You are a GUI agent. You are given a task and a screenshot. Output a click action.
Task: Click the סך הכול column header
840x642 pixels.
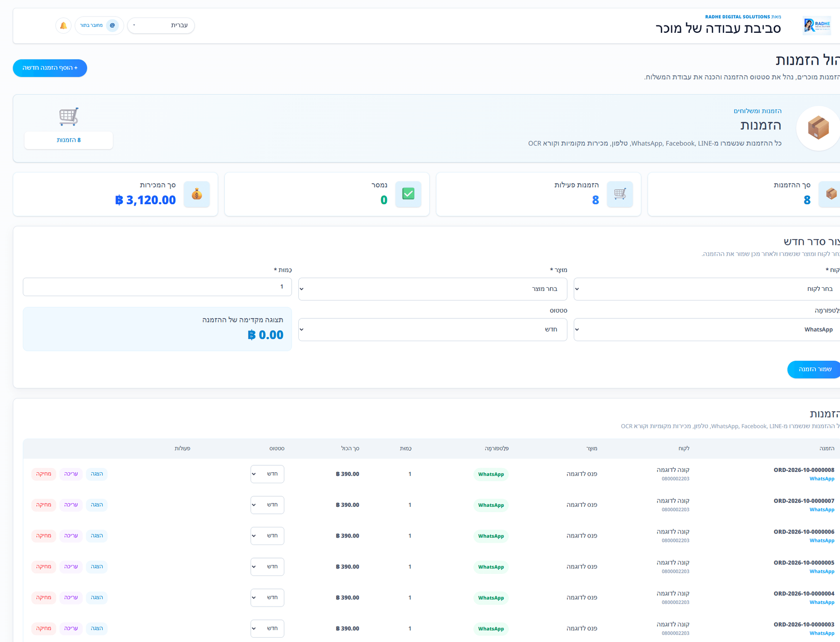click(x=350, y=449)
